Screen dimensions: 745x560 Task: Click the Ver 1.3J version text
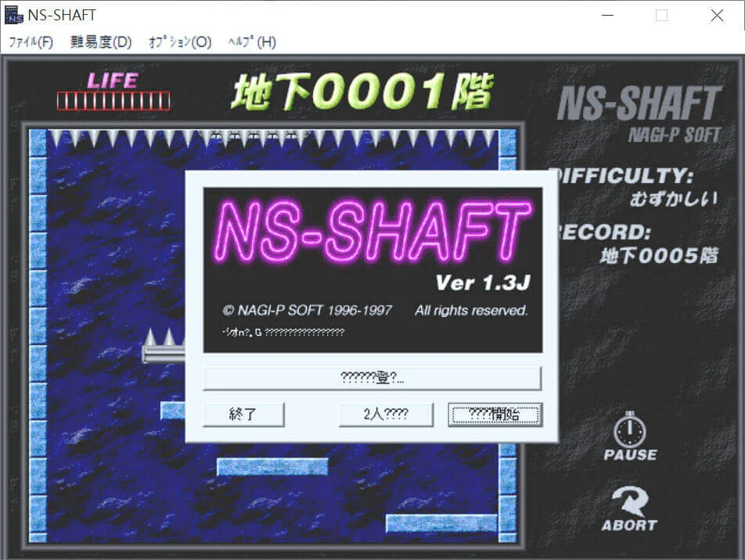[x=483, y=283]
